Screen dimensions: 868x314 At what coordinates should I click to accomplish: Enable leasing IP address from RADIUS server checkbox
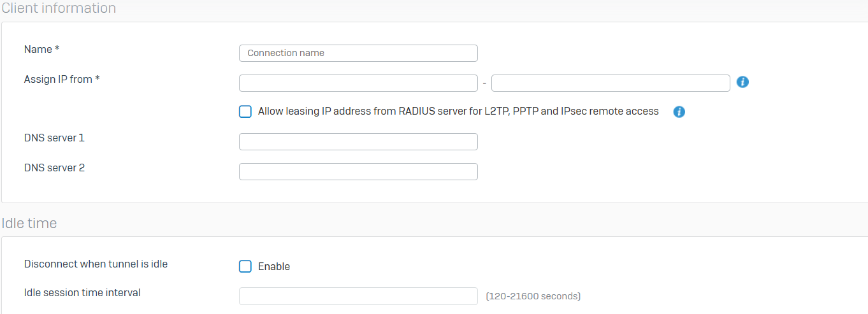coord(245,111)
